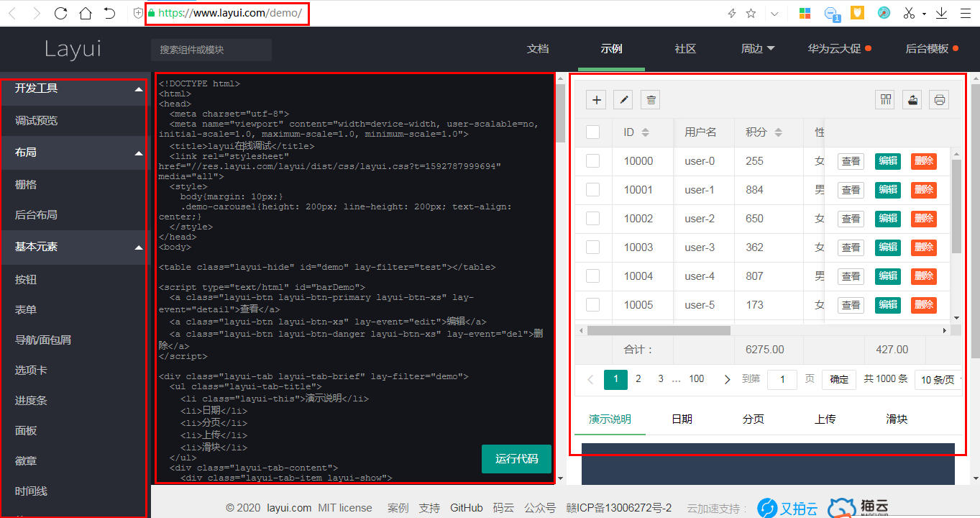
Task: Open browser downloads icon
Action: click(941, 13)
